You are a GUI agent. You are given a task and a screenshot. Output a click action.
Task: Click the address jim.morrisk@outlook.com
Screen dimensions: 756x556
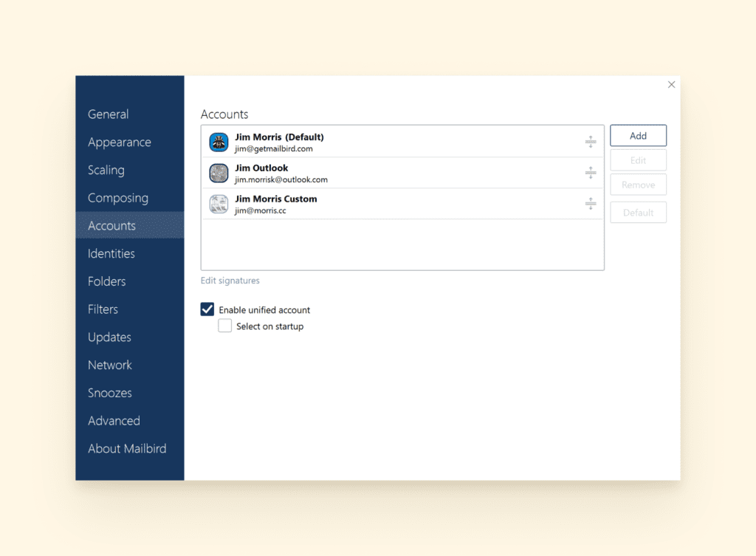pos(281,180)
